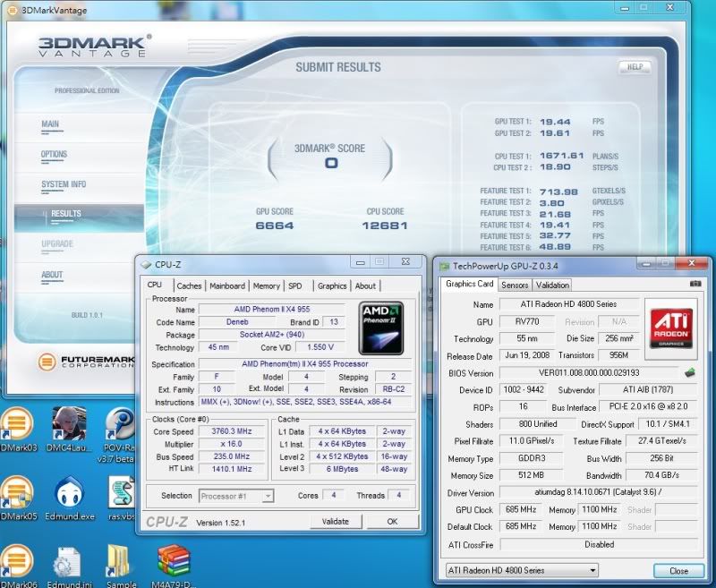Click the CPU-Z Specification field

[305, 364]
